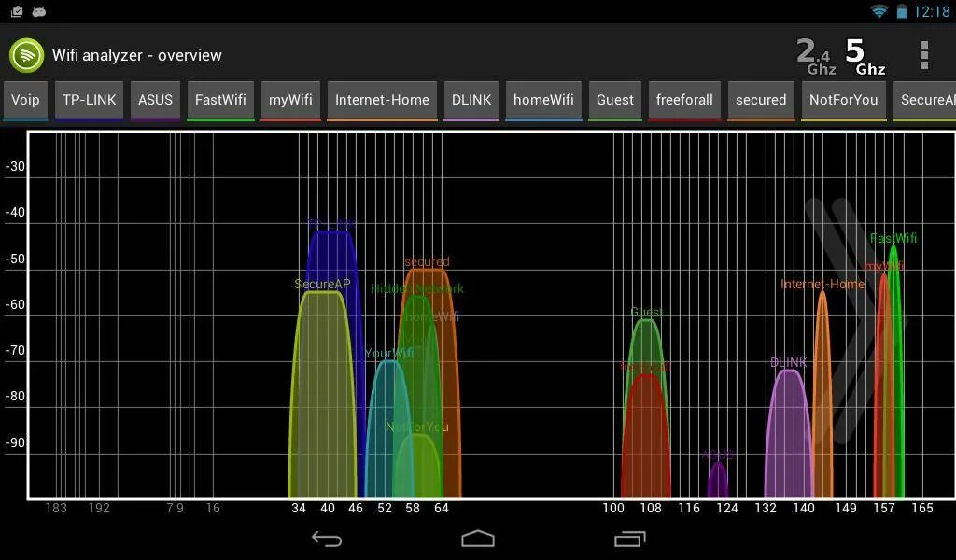
Task: Select the Voip network tab
Action: tap(25, 99)
